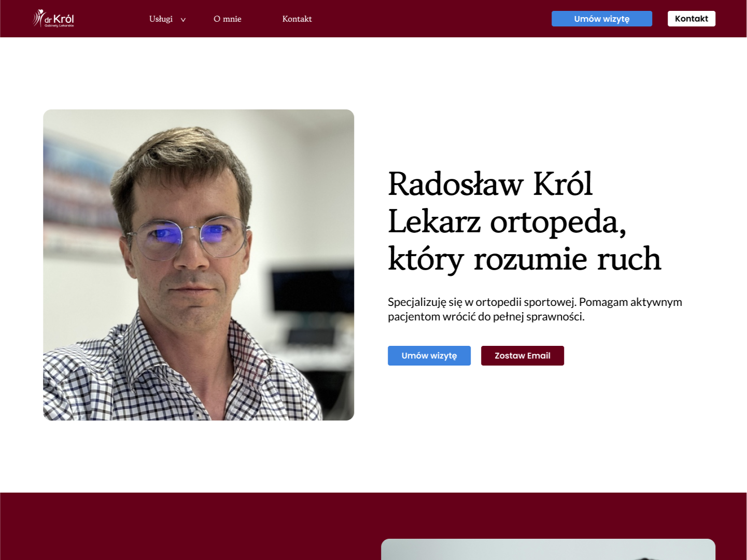Viewport: 747px width, 560px height.
Task: Go to the O mnie page
Action: [x=227, y=19]
